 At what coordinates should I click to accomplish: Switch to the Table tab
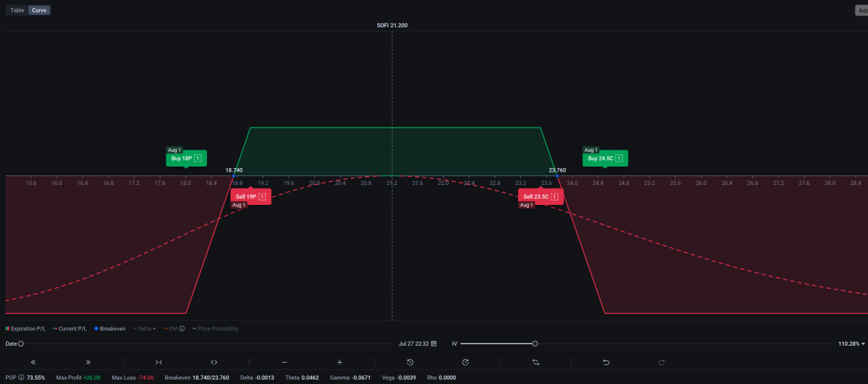pyautogui.click(x=17, y=10)
